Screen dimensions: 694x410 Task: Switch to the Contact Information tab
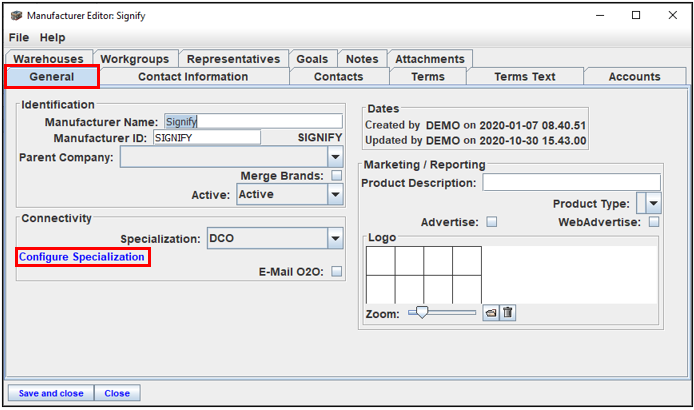pyautogui.click(x=193, y=77)
